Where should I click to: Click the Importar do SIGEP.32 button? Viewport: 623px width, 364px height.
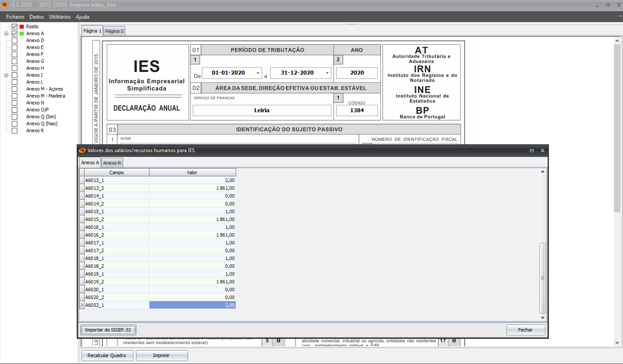[108, 330]
